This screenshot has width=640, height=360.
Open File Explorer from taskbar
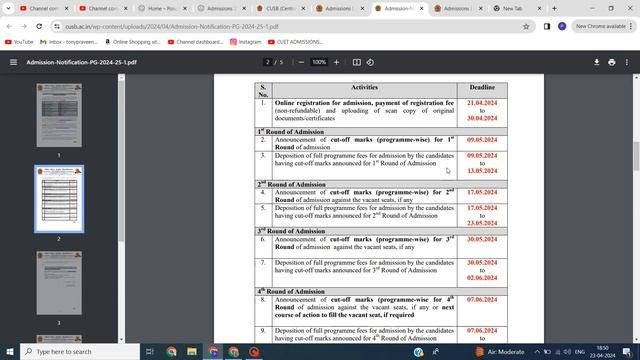[x=192, y=351]
